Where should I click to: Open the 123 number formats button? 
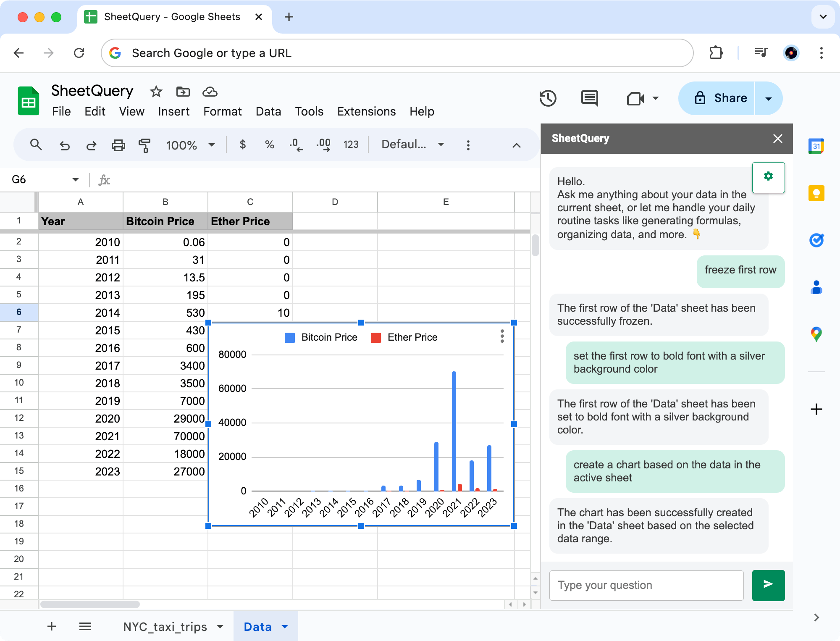[351, 145]
